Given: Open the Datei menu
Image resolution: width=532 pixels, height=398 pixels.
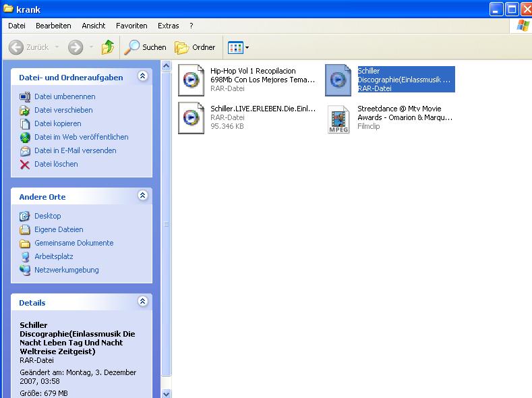Looking at the screenshot, I should [x=17, y=26].
